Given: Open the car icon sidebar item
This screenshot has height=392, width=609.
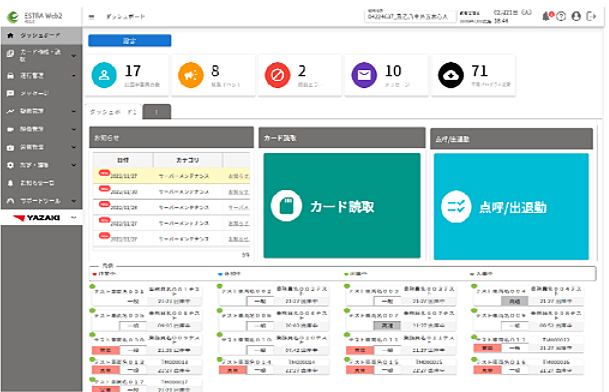Looking at the screenshot, I should point(41,75).
